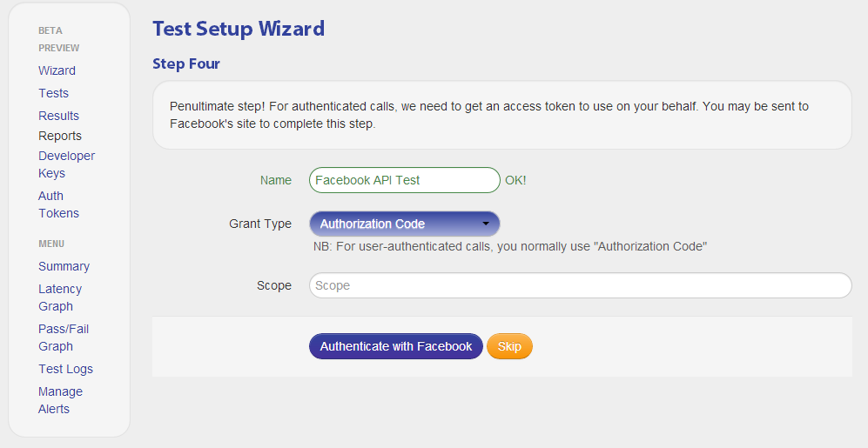Click the Test Setup Wizard heading
The width and height of the screenshot is (868, 448).
point(239,29)
